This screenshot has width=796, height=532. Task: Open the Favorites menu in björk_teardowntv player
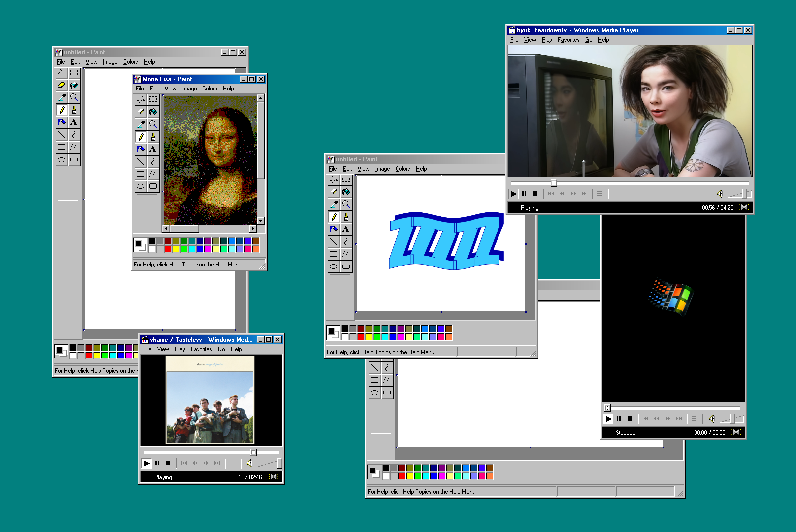568,40
